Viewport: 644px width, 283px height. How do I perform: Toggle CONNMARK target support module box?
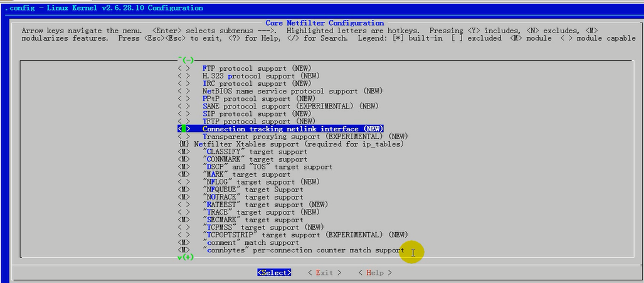click(184, 159)
